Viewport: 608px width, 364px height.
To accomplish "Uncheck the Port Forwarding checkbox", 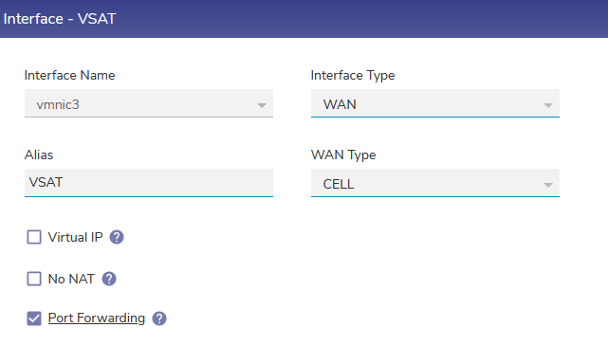I will [x=34, y=318].
